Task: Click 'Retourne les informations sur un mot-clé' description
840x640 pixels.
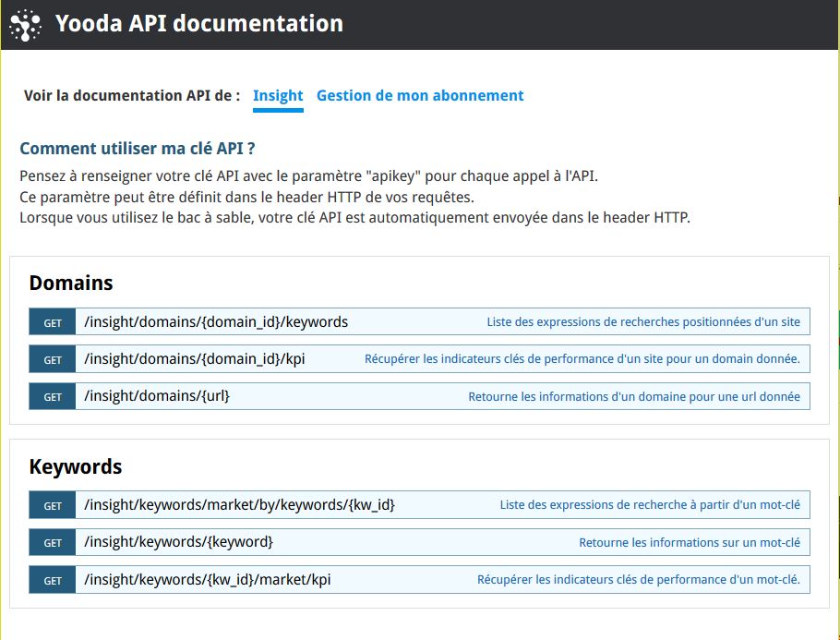Action: coord(690,542)
